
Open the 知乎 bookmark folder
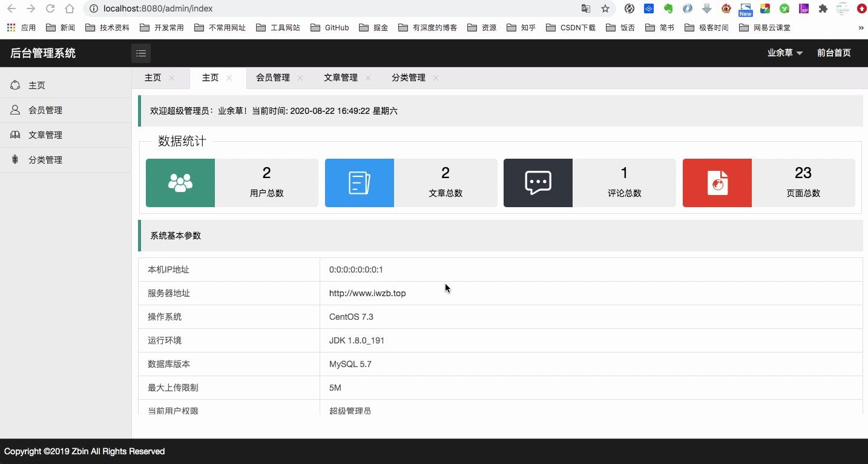tap(521, 27)
